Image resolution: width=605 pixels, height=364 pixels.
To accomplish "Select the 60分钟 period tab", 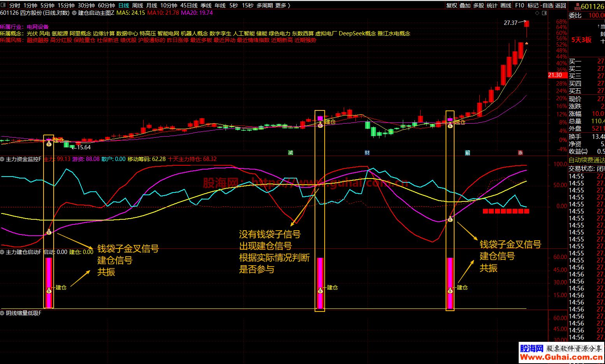I will [x=106, y=5].
